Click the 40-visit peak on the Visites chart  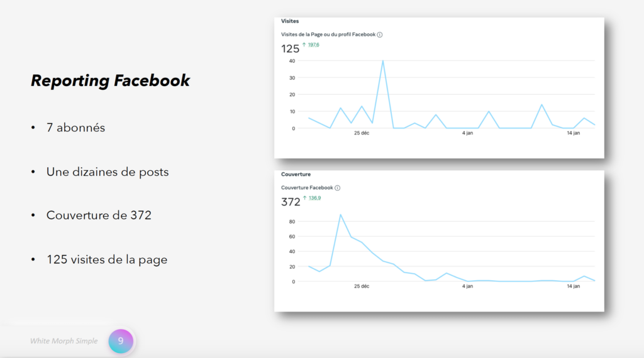[x=382, y=61]
